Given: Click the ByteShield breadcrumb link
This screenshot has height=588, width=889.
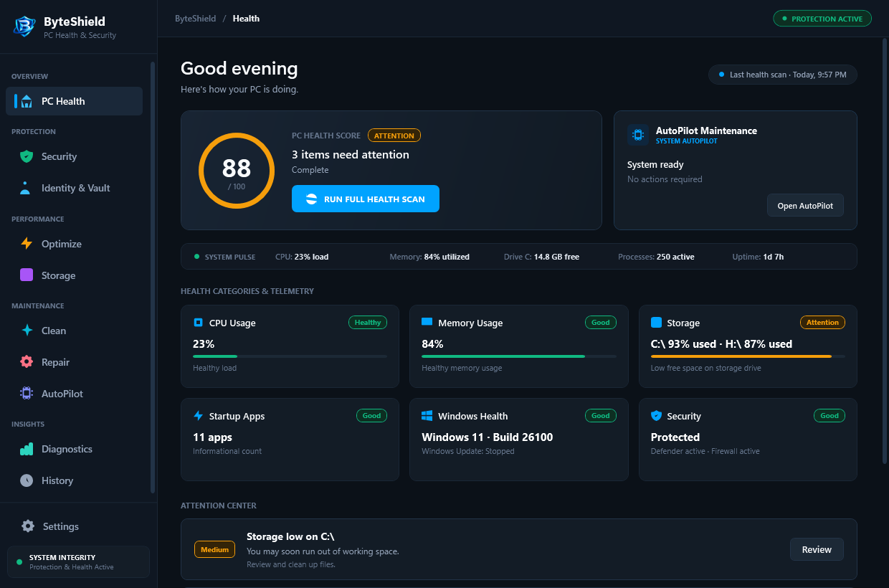Looking at the screenshot, I should (195, 19).
